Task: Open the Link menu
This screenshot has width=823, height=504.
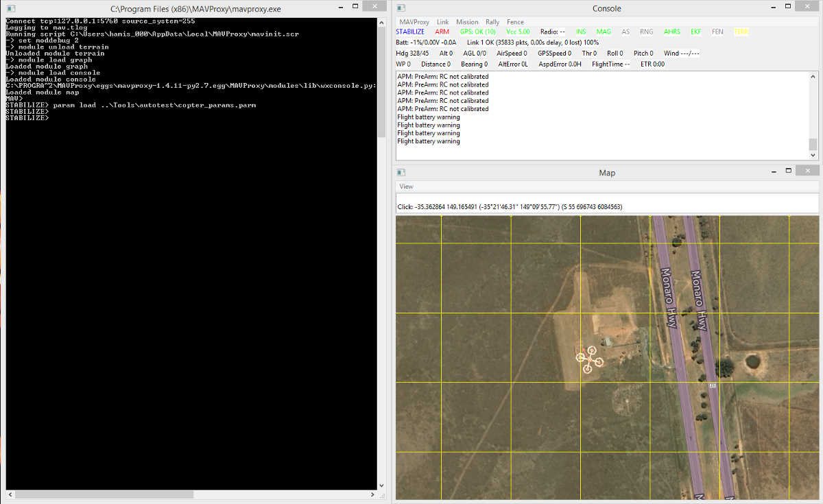Action: point(443,22)
